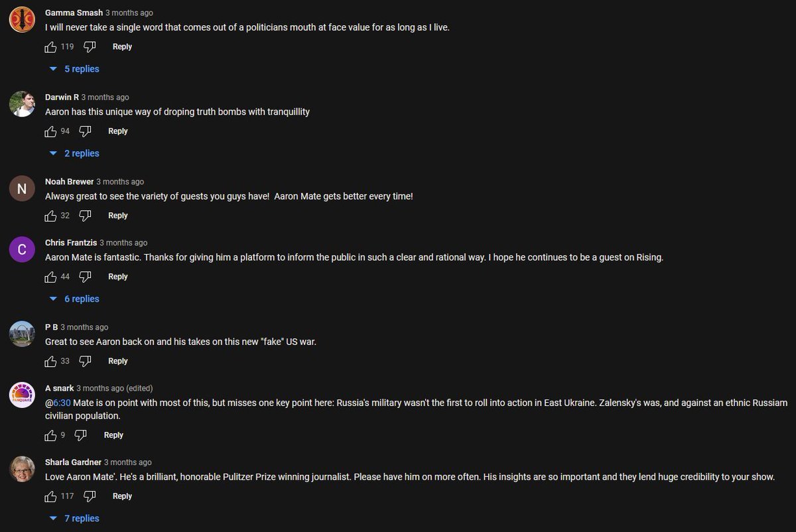
Task: Dislike Noah Brewer's comment
Action: point(85,216)
